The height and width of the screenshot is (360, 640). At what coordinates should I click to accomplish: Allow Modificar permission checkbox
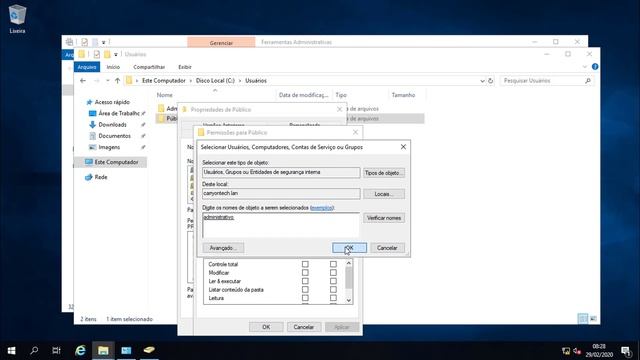305,273
